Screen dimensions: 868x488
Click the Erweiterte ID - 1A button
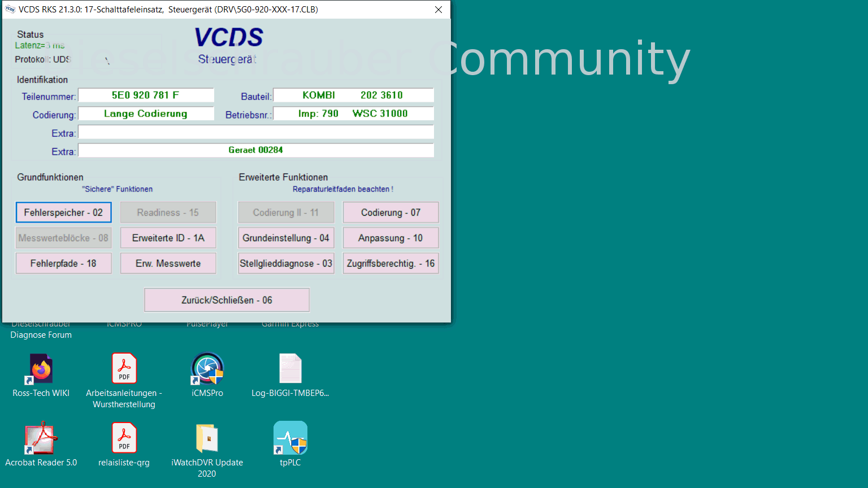[168, 238]
